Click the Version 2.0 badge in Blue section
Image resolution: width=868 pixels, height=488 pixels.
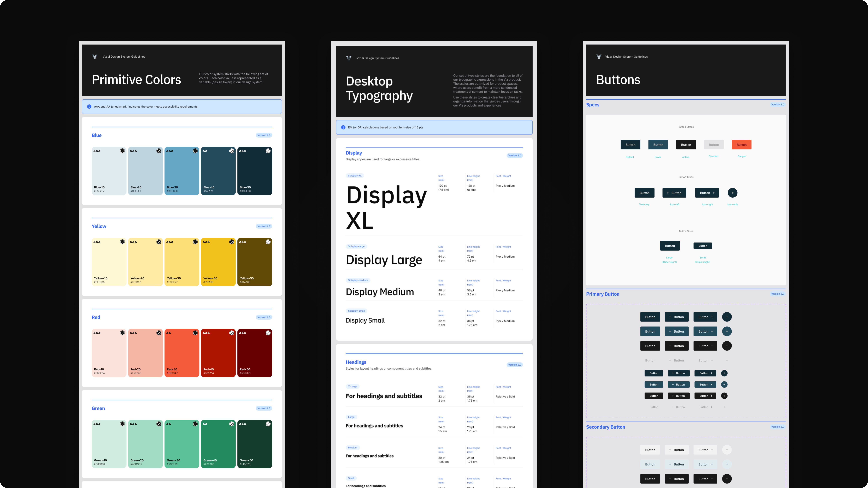point(264,135)
